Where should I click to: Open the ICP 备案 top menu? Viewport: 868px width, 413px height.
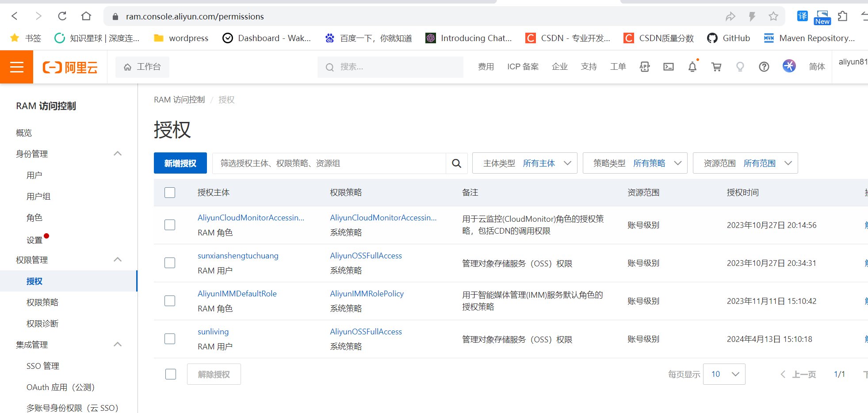523,67
